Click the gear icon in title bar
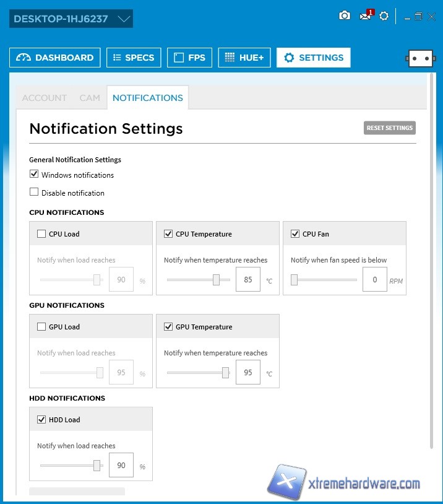Viewport: 443px width, 504px height. pyautogui.click(x=384, y=16)
